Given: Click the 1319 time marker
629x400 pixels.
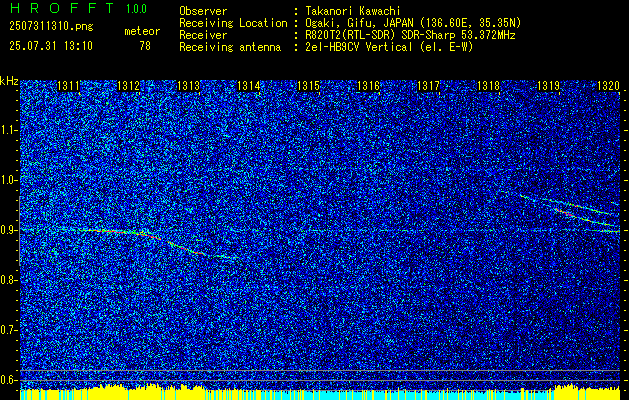Looking at the screenshot, I should [548, 86].
